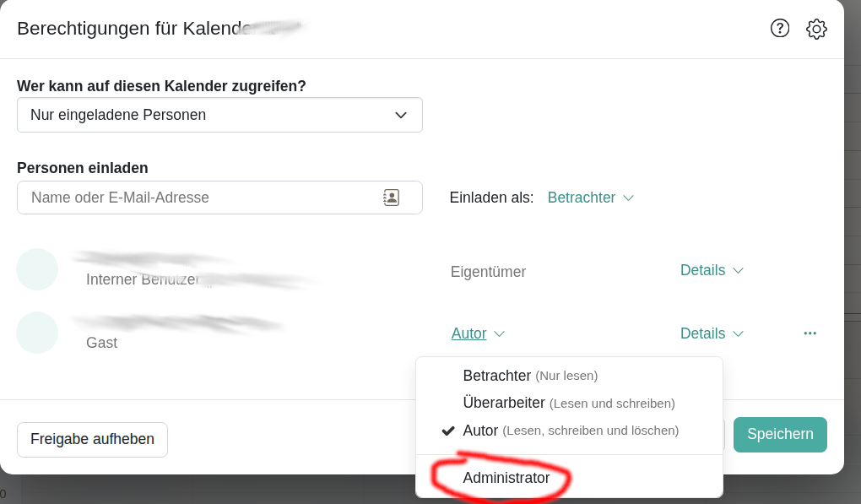Select the checked Autor role entry
The image size is (861, 504).
[x=570, y=431]
